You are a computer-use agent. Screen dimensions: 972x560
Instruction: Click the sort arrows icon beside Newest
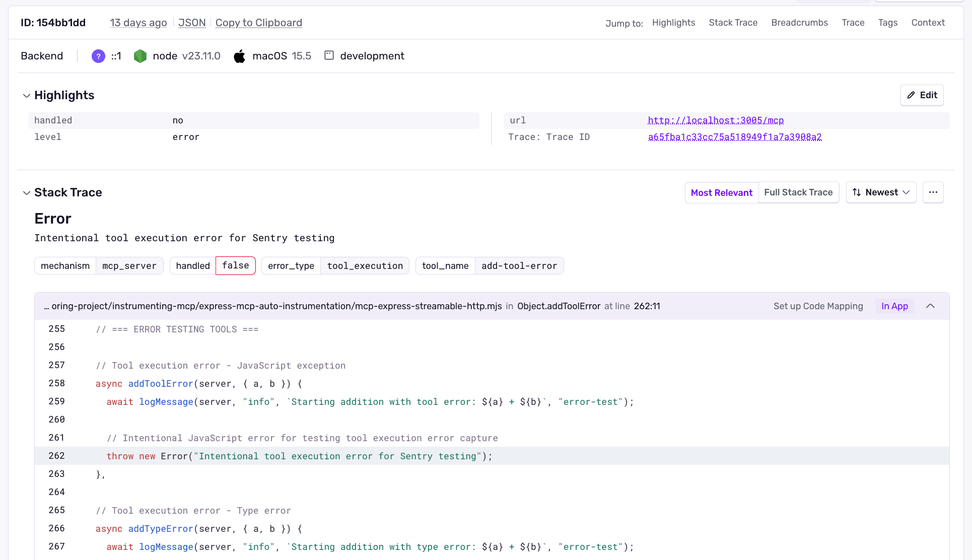857,192
